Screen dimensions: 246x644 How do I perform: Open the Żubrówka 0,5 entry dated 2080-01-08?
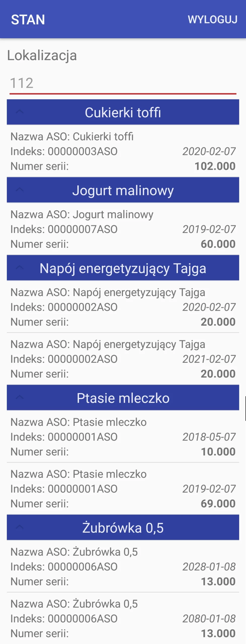point(123,619)
